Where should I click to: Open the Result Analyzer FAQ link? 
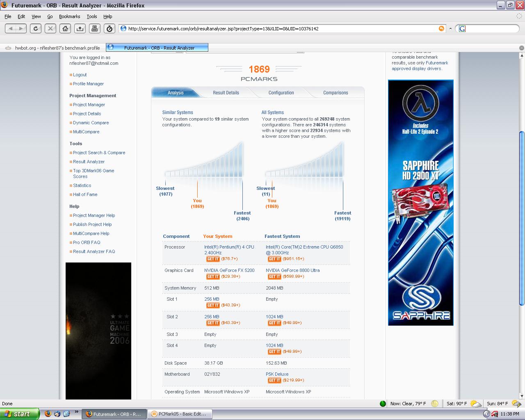click(94, 251)
